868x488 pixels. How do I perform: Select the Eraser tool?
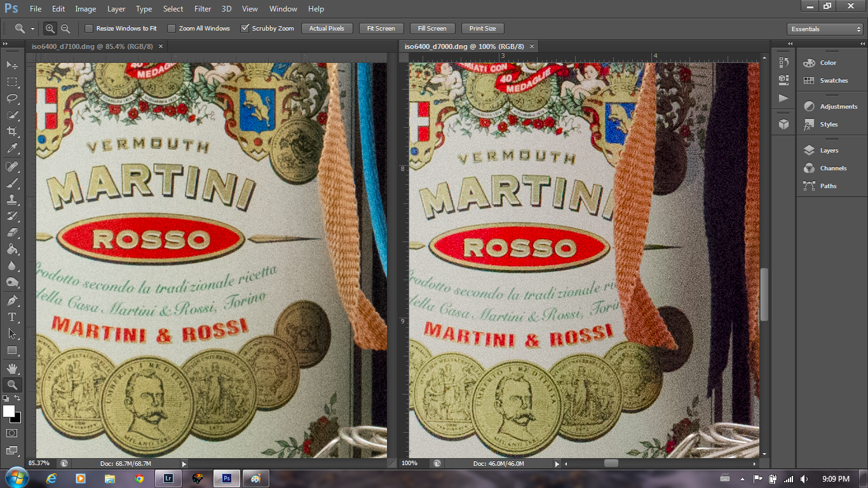(12, 233)
